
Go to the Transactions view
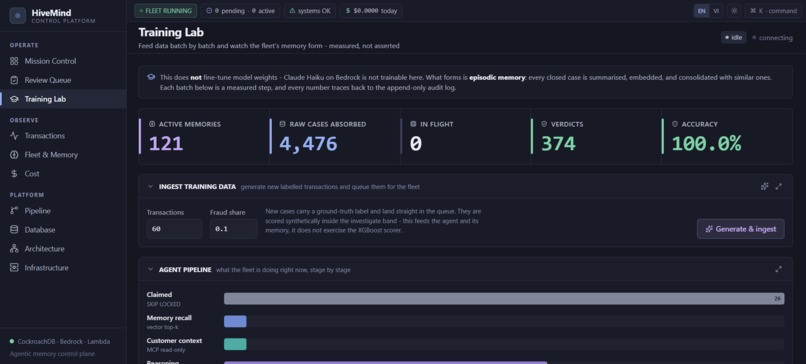[63, 136]
